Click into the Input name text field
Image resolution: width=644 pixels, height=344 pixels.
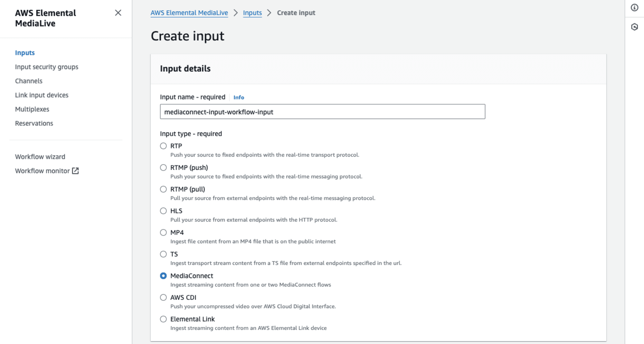[x=323, y=112]
